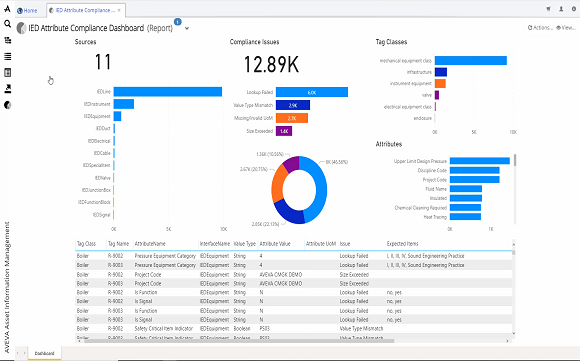The height and width of the screenshot is (361, 580).
Task: Click the export icon in sidebar
Action: click(7, 89)
